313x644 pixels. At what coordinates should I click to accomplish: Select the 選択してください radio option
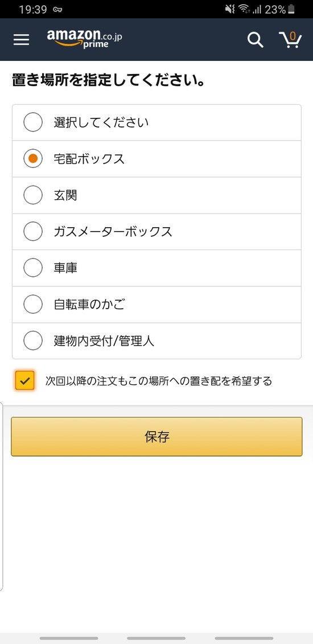(x=156, y=122)
